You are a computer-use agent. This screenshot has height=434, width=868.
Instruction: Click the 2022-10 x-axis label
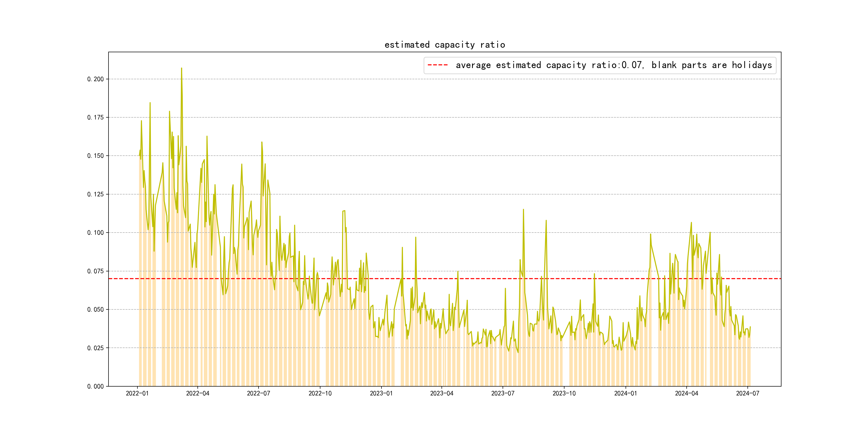coord(320,393)
